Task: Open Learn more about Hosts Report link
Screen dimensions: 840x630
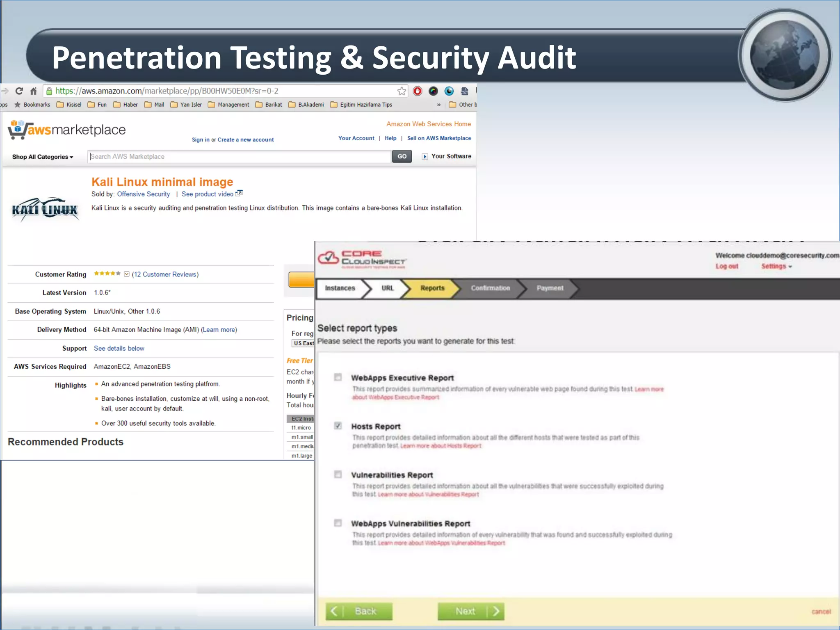Action: 441,446
